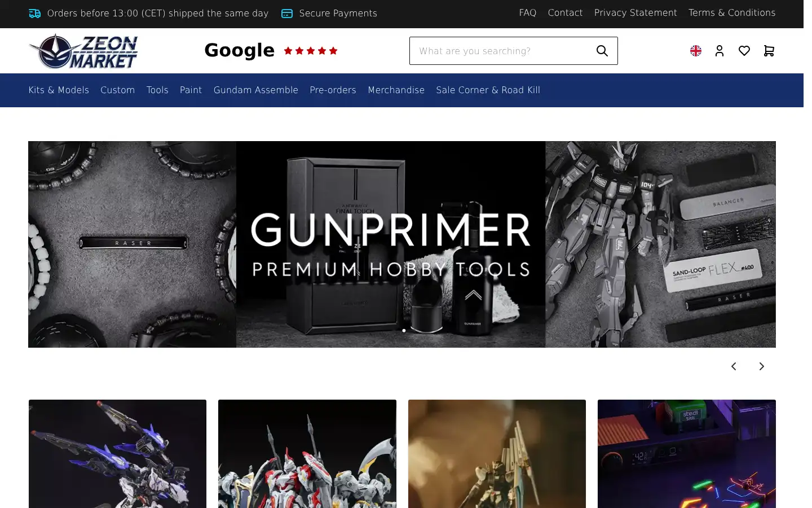Click the search magnifier icon
Viewport: 812px width, 508px height.
click(x=602, y=51)
